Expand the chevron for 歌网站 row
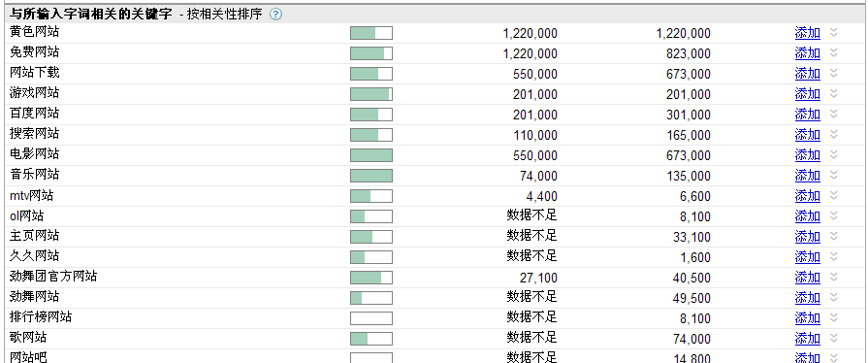The width and height of the screenshot is (868, 363). 834,338
